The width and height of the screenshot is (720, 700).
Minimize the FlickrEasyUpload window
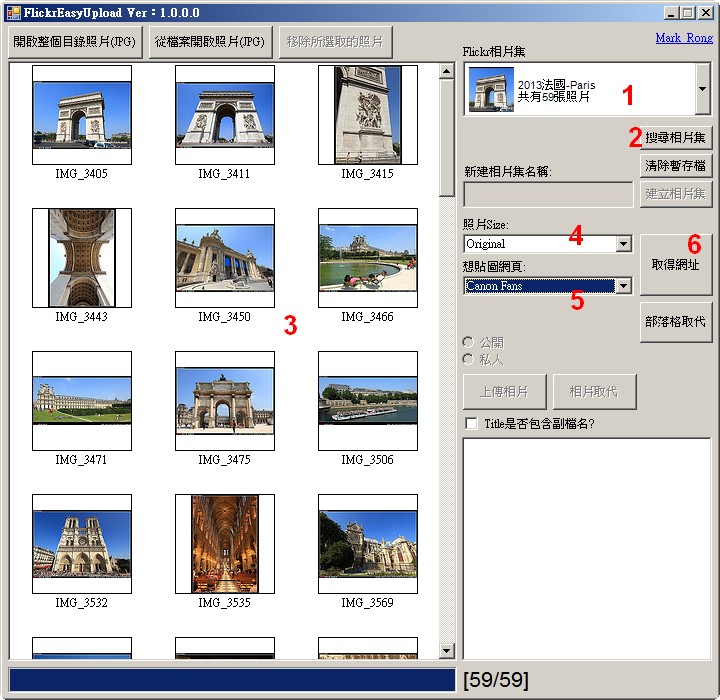tap(671, 13)
